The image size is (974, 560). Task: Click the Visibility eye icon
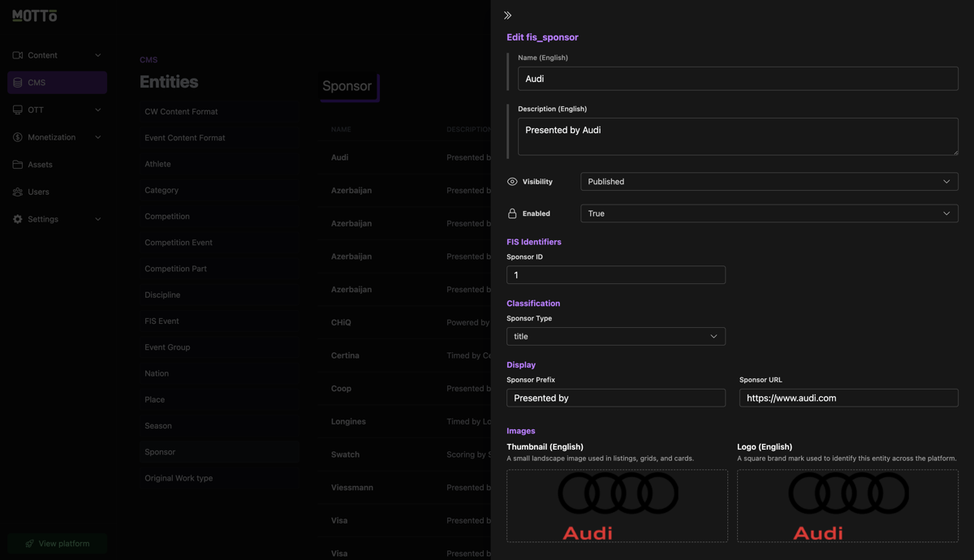pyautogui.click(x=512, y=182)
